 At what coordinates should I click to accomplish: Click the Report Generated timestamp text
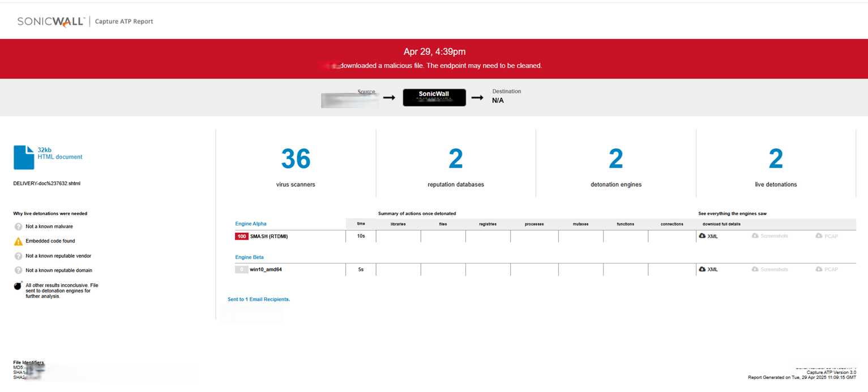pos(801,377)
